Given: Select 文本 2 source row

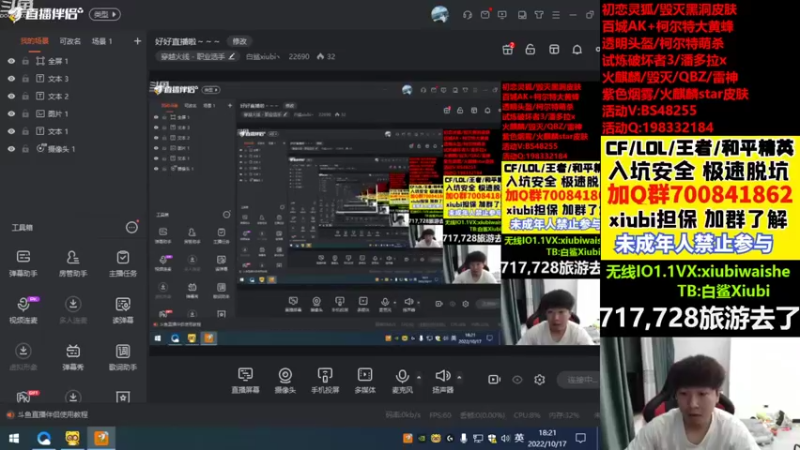Looking at the screenshot, I should [x=74, y=96].
